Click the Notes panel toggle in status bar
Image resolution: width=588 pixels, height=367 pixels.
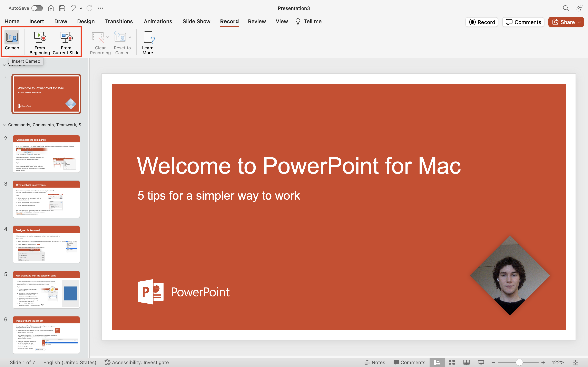(x=374, y=362)
